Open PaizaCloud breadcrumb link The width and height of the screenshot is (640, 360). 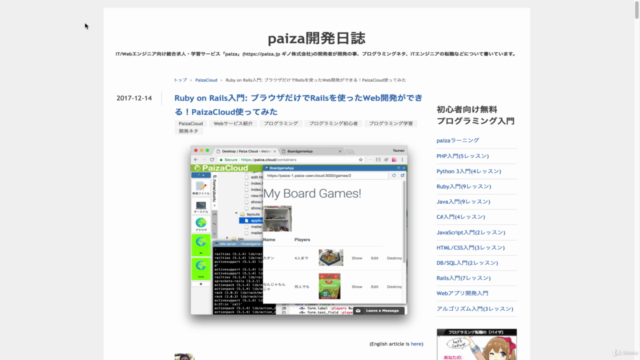pyautogui.click(x=206, y=80)
